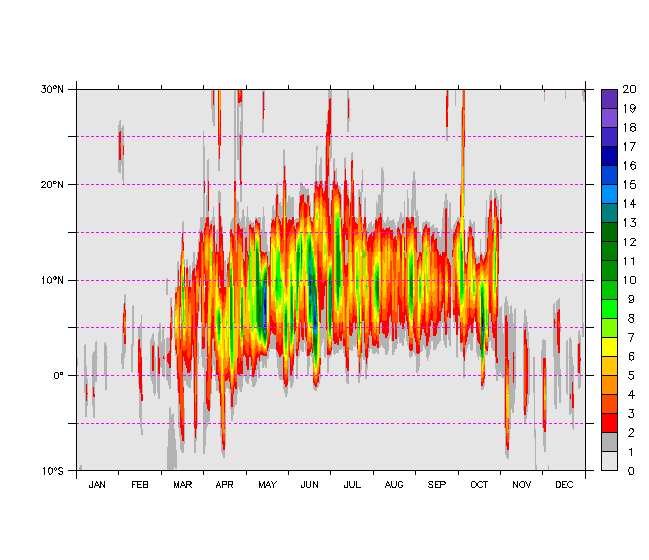The width and height of the screenshot is (649, 560).
Task: Click the colorbar label 5
Action: (x=627, y=375)
